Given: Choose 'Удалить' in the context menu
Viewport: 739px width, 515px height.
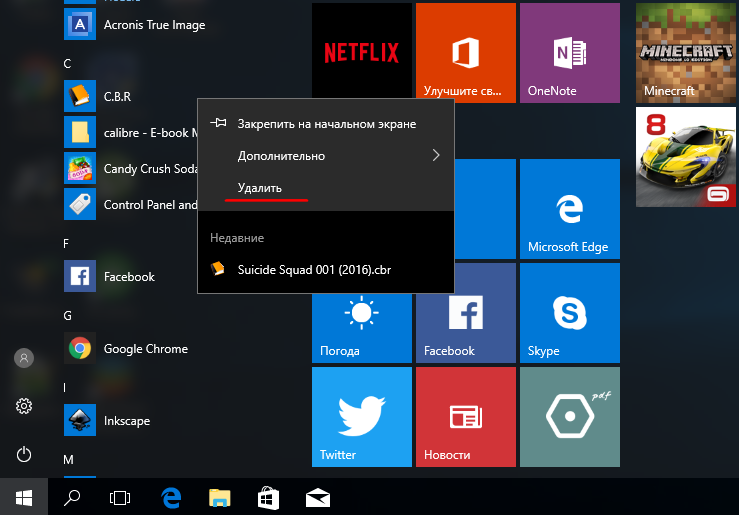Looking at the screenshot, I should click(x=326, y=188).
